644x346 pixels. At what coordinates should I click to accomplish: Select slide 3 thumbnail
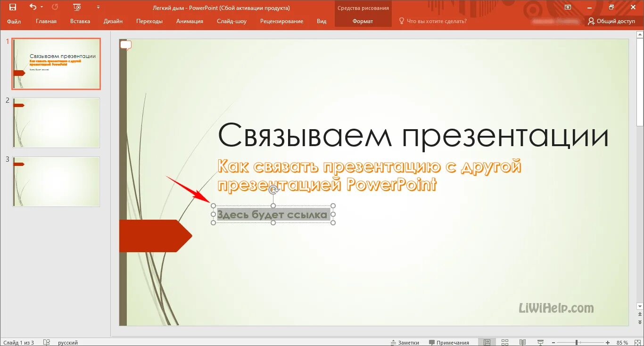pos(56,181)
